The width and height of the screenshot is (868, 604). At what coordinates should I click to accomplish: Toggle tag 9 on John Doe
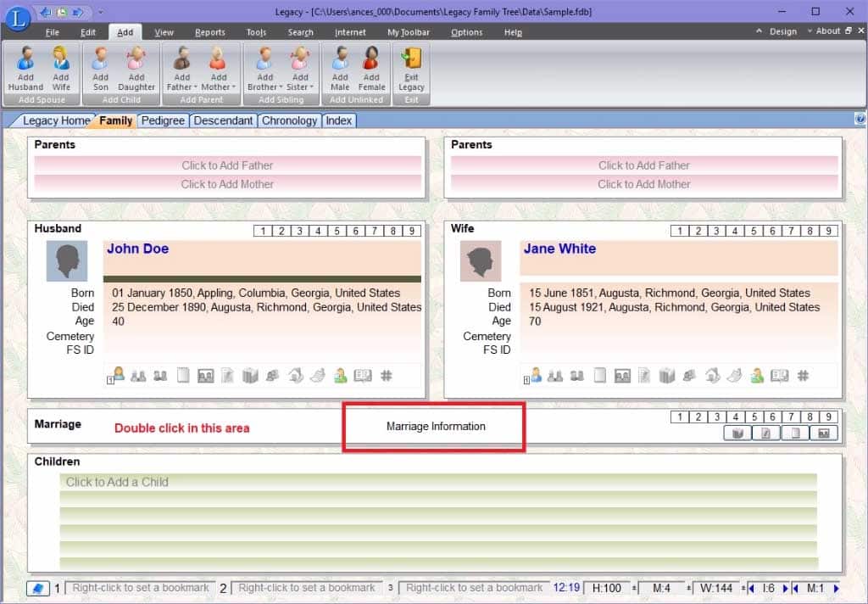[411, 231]
